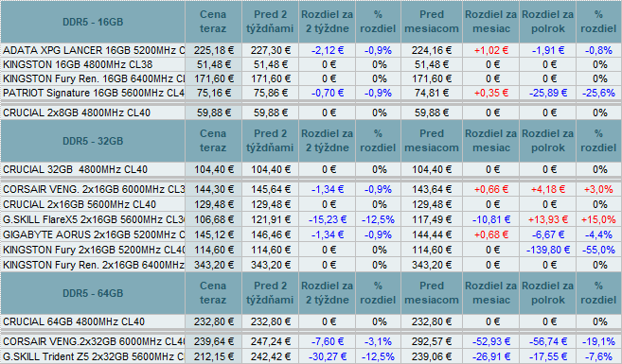Click the DDR5 - 32GB section header

(93, 141)
